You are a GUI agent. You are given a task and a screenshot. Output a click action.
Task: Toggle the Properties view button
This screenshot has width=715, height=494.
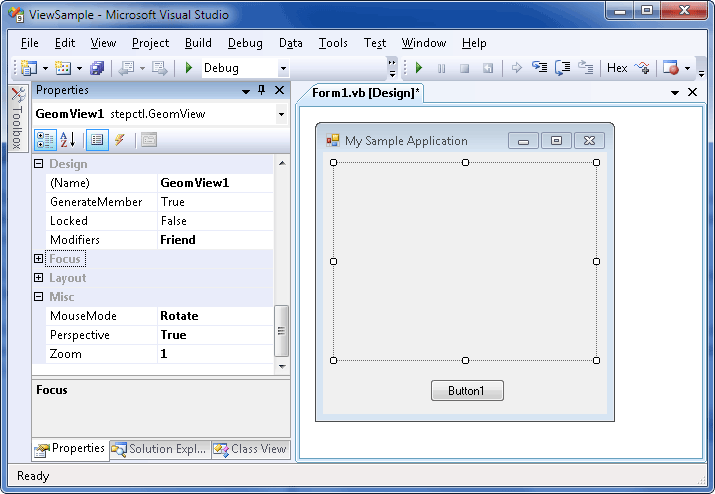click(97, 140)
